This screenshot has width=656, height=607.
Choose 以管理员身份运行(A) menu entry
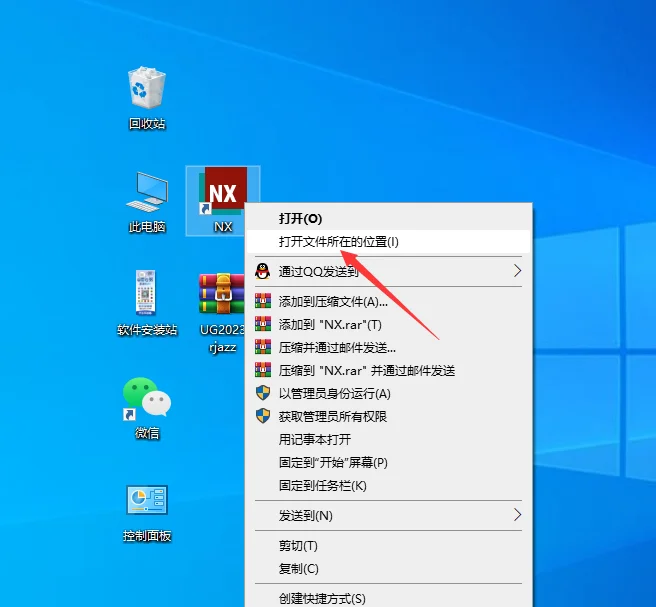point(388,394)
